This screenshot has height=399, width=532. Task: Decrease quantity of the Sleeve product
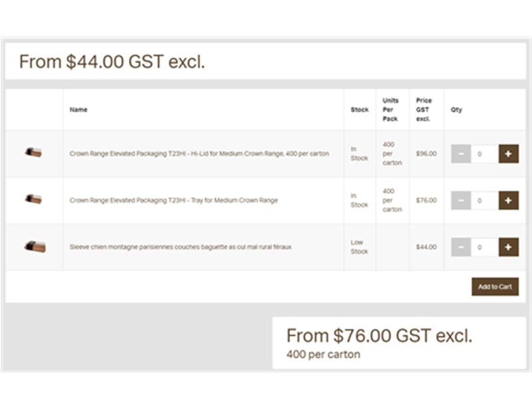click(x=461, y=247)
